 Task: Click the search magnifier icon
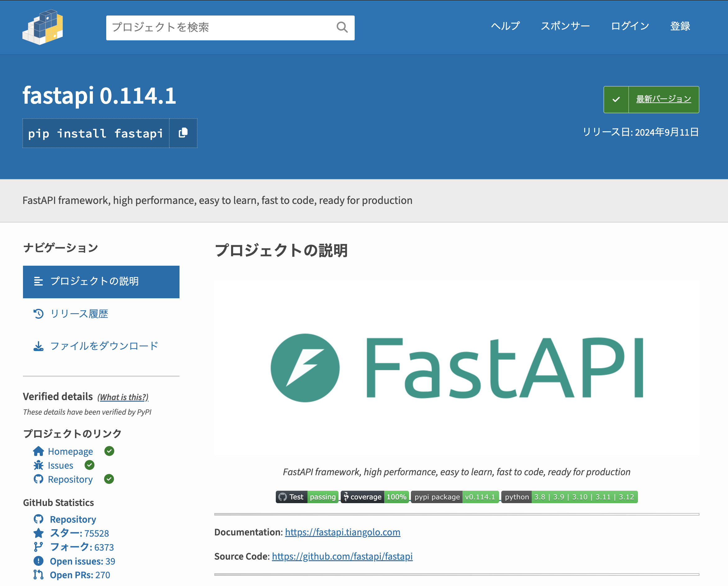[x=342, y=27]
